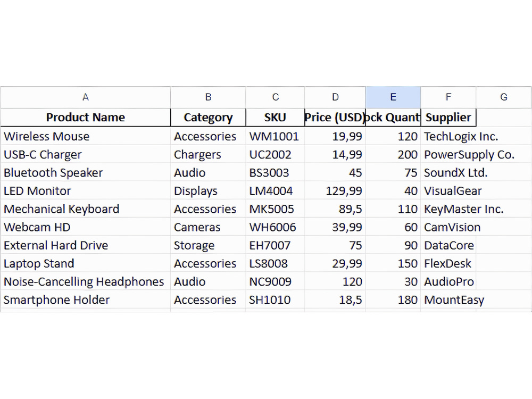This screenshot has height=399, width=532.
Task: Click the Storage category cell
Action: click(209, 245)
